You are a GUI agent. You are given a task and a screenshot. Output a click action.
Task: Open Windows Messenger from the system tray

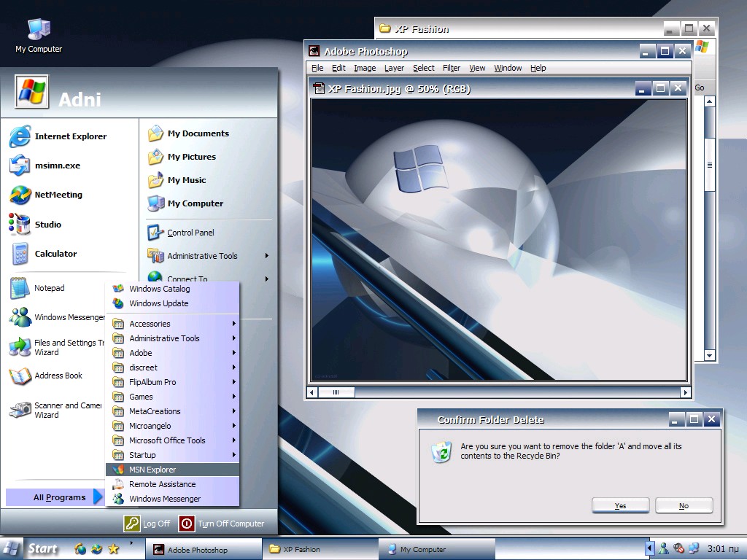coord(665,548)
